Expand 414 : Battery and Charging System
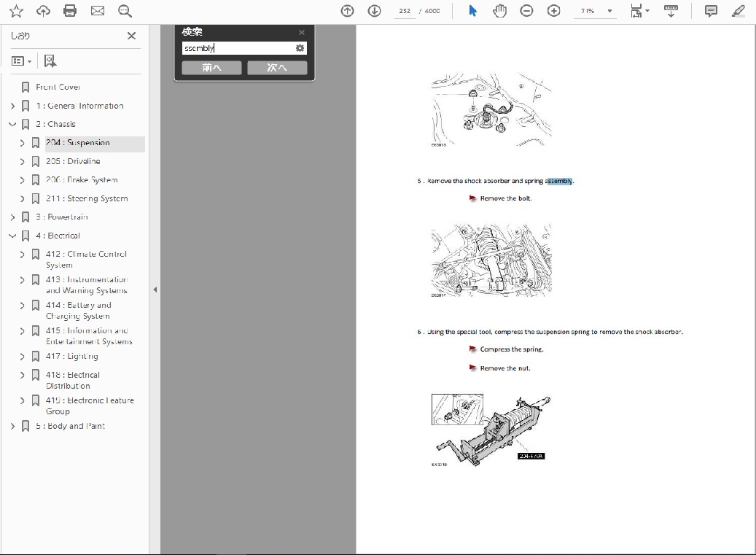The width and height of the screenshot is (756, 555). (22, 306)
